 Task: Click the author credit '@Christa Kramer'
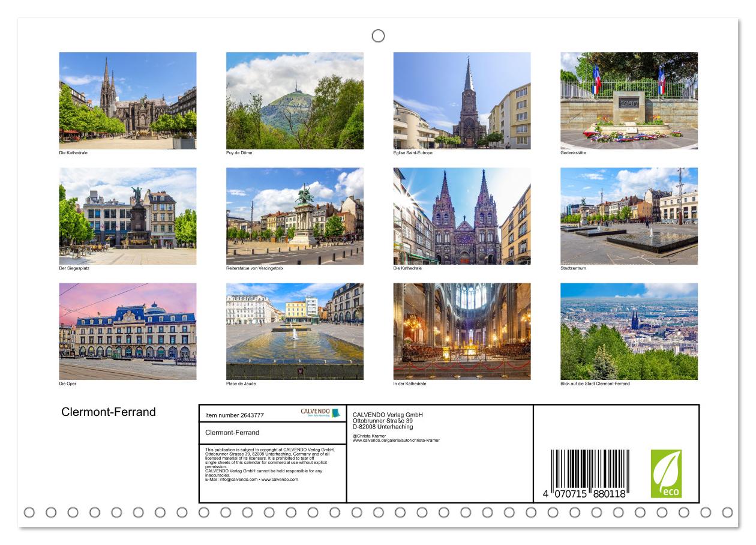(368, 436)
